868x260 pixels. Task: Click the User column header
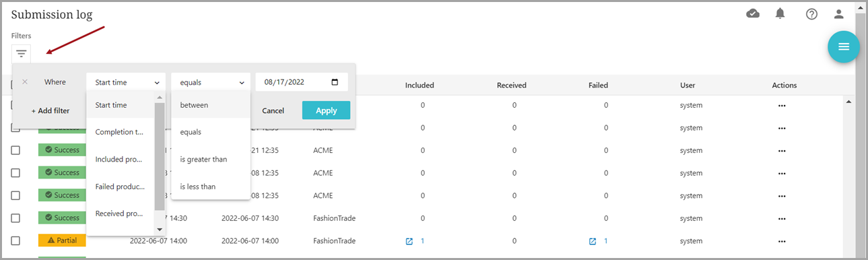688,86
